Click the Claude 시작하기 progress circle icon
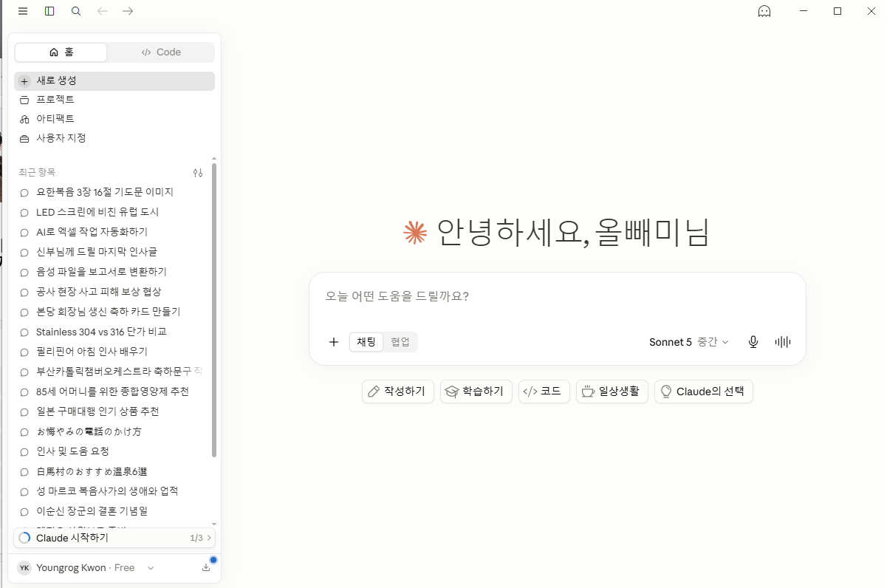The width and height of the screenshot is (887, 588). click(24, 538)
